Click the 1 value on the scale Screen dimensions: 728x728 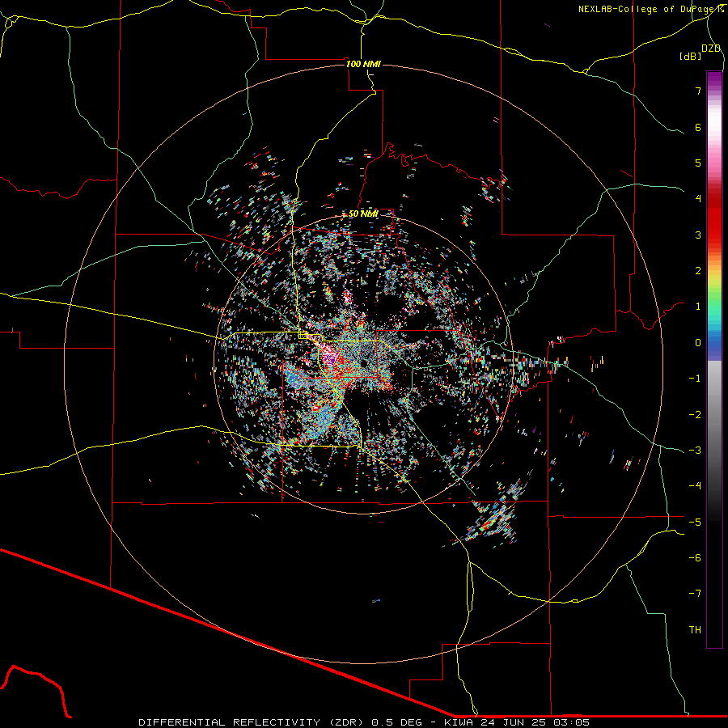[698, 307]
